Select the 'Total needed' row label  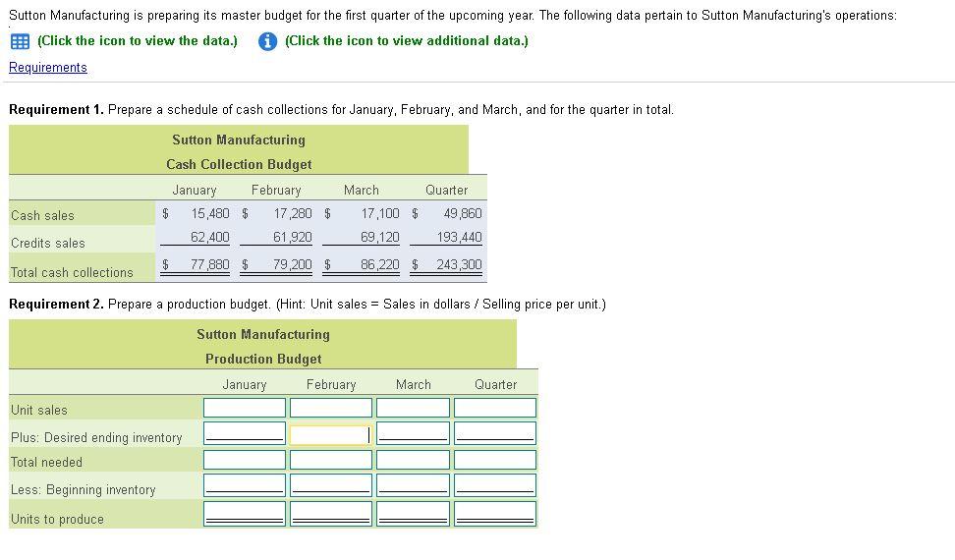[46, 462]
